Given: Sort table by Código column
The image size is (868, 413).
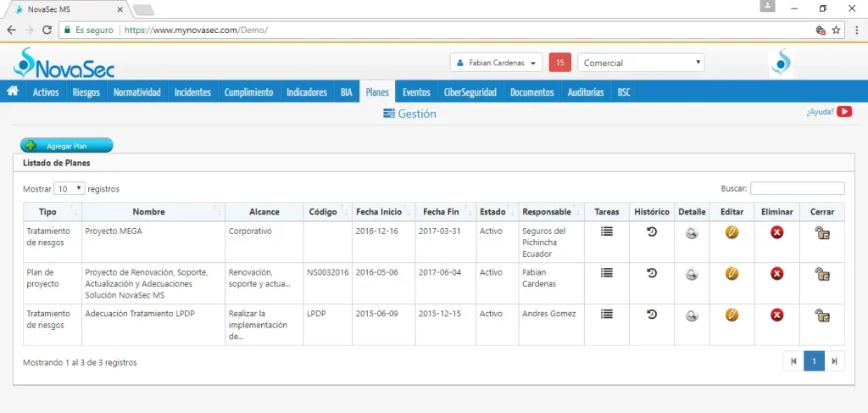Looking at the screenshot, I should 328,211.
